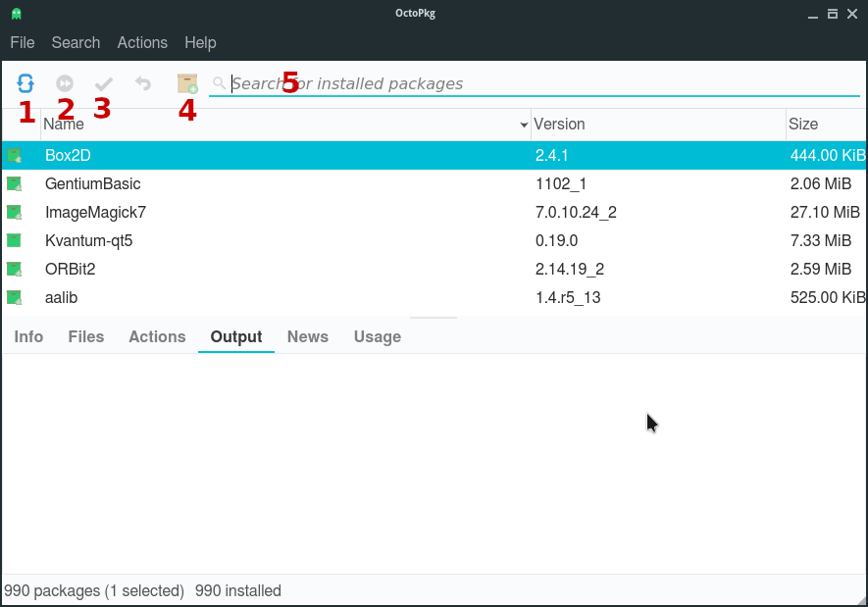
Task: Select the Box2D package name
Action: pos(68,156)
